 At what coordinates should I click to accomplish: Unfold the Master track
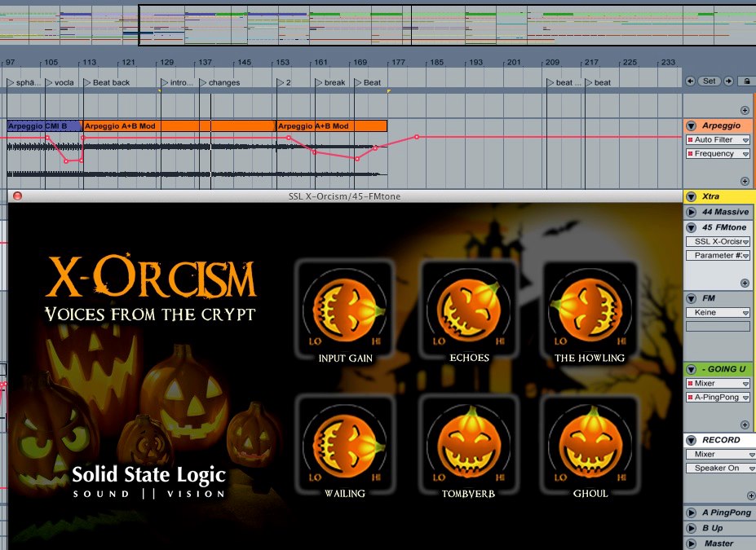click(692, 543)
